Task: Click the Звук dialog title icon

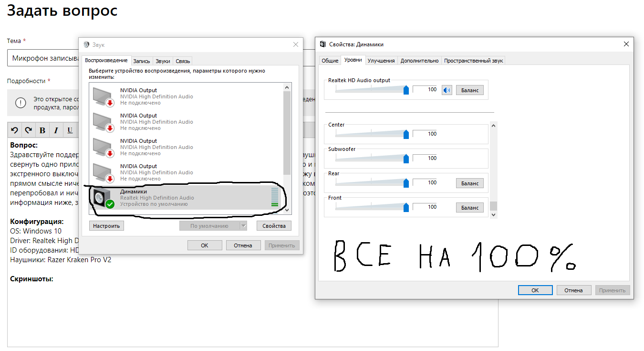Action: pyautogui.click(x=86, y=45)
